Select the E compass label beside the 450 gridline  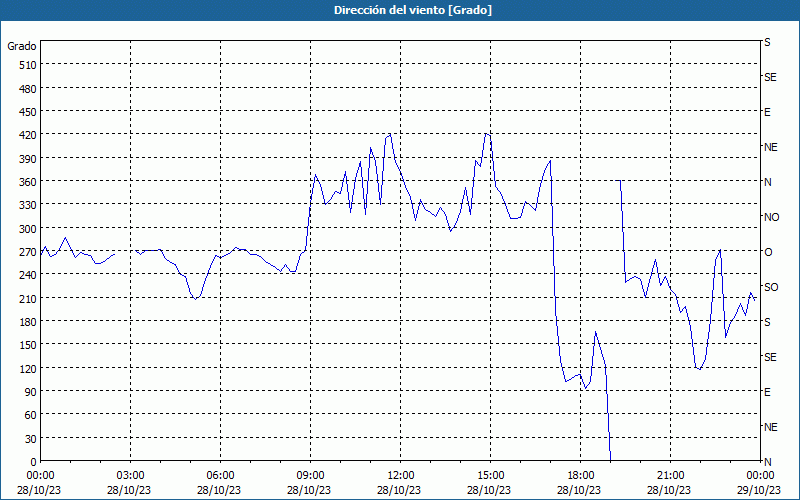[x=767, y=112]
